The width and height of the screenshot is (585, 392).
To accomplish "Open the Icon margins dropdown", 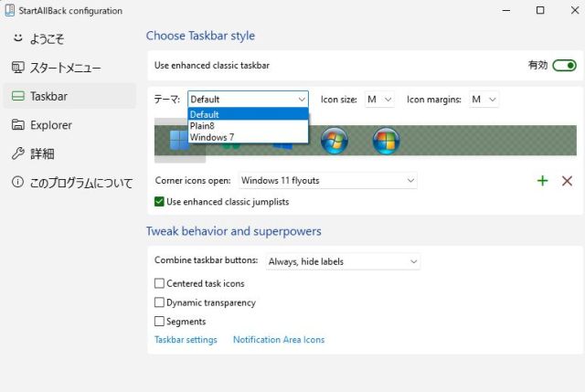I will coord(484,100).
